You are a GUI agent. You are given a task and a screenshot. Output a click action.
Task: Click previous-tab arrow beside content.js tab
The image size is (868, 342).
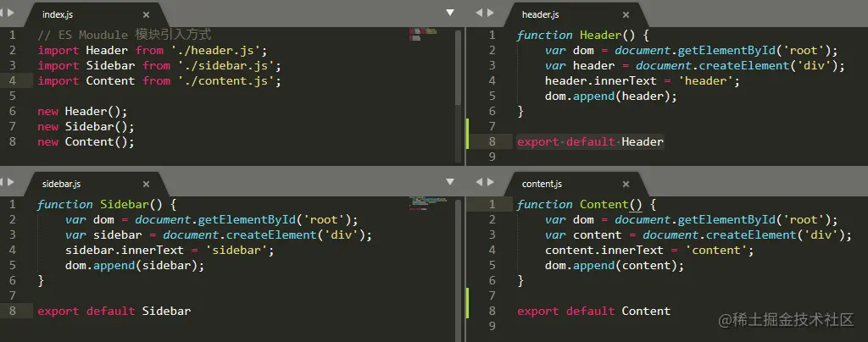coord(479,182)
